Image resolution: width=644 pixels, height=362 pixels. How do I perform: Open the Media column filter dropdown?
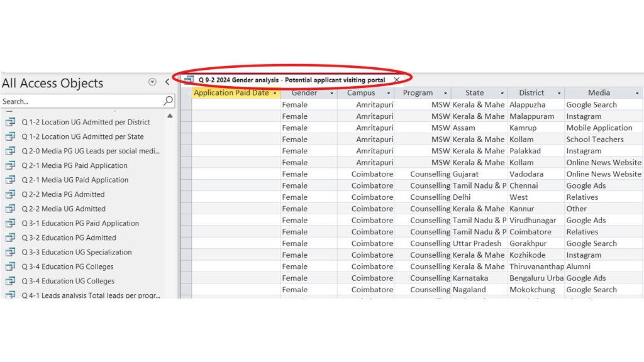pyautogui.click(x=637, y=94)
